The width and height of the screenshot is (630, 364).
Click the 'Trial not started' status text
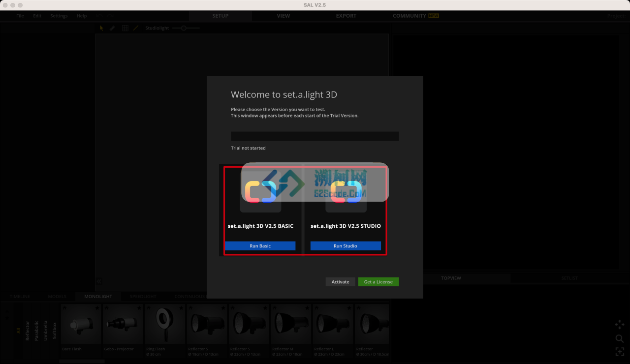pos(248,148)
